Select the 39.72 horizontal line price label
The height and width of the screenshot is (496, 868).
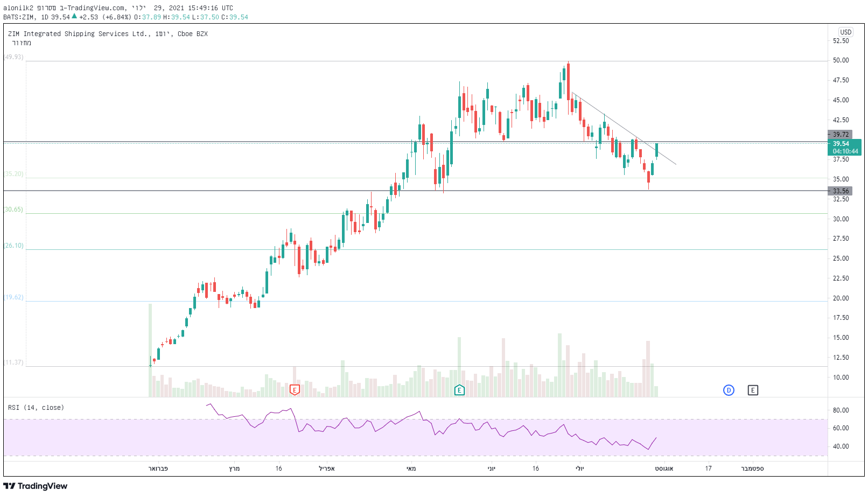[841, 134]
